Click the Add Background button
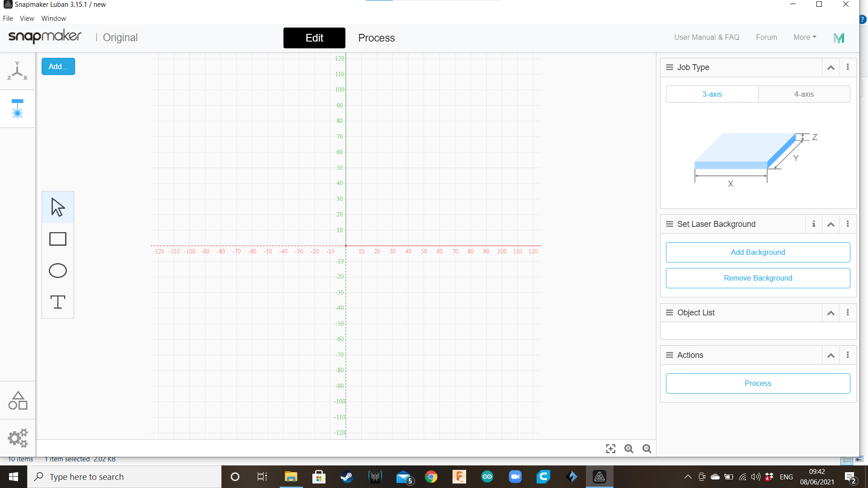The image size is (868, 488). tap(758, 252)
